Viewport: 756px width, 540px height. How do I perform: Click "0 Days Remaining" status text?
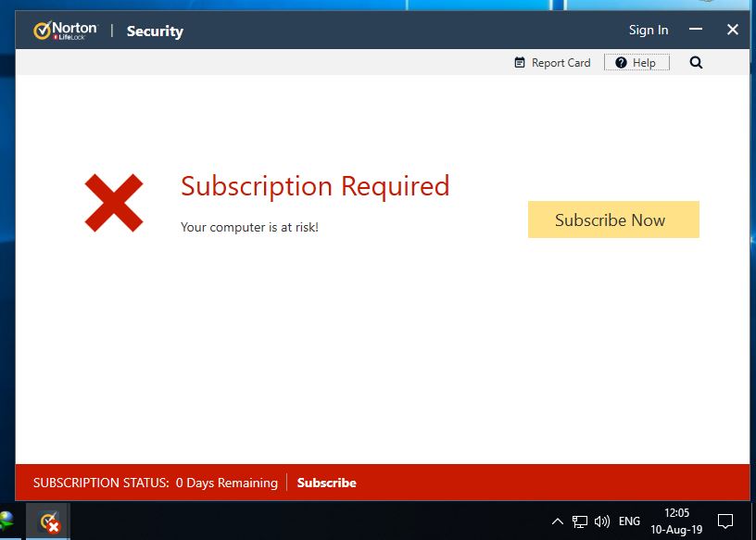227,483
